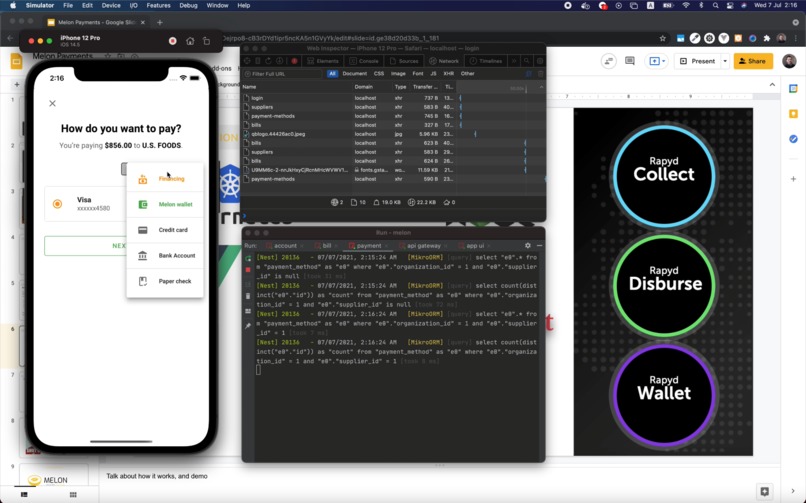
Task: Click the yellow Share button
Action: (x=753, y=61)
